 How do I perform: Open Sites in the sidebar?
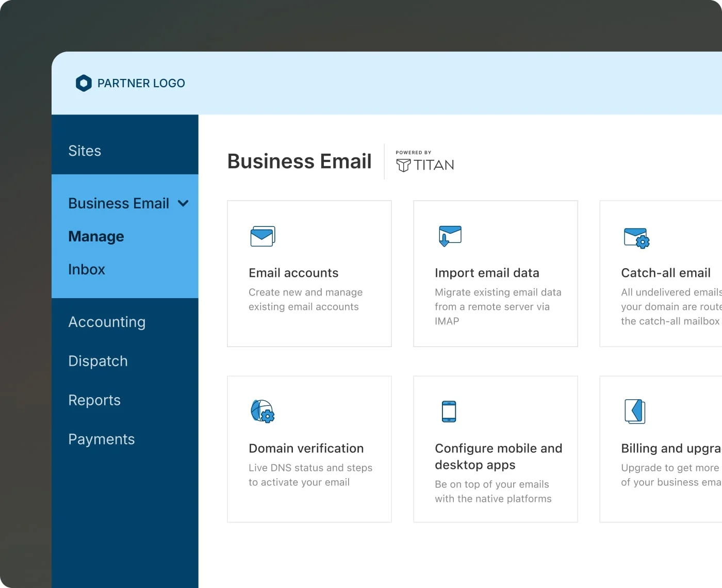pyautogui.click(x=85, y=151)
